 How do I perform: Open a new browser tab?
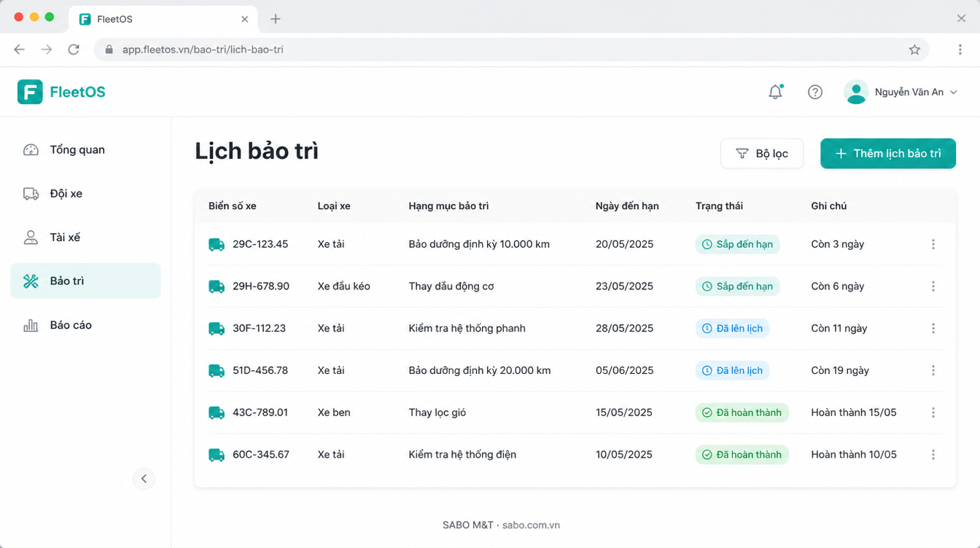click(275, 19)
